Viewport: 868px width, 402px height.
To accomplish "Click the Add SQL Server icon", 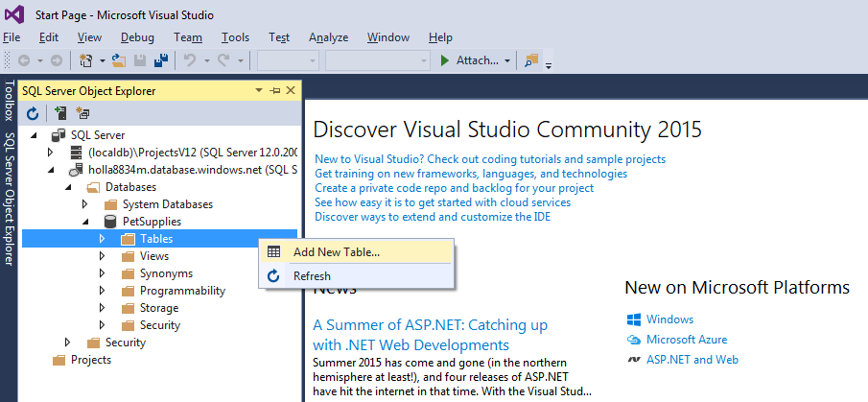I will click(60, 113).
